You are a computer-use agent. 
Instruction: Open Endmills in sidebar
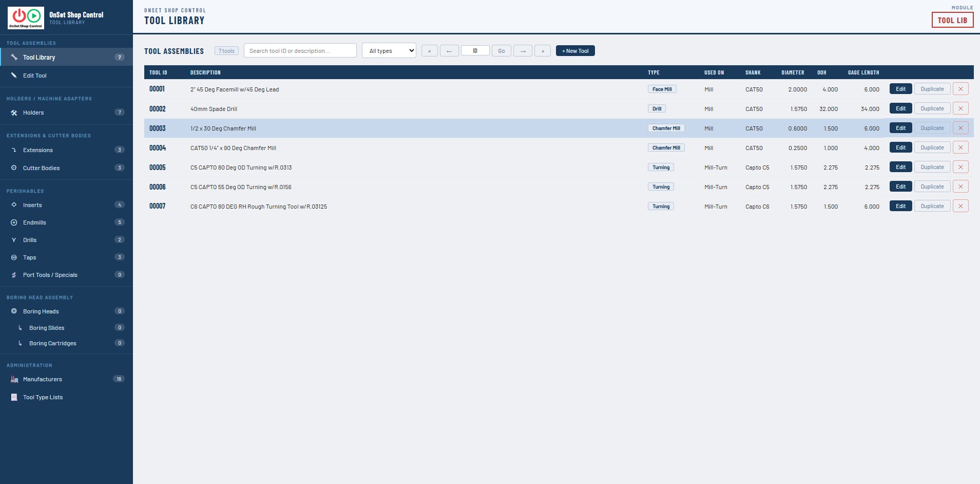tap(66, 222)
